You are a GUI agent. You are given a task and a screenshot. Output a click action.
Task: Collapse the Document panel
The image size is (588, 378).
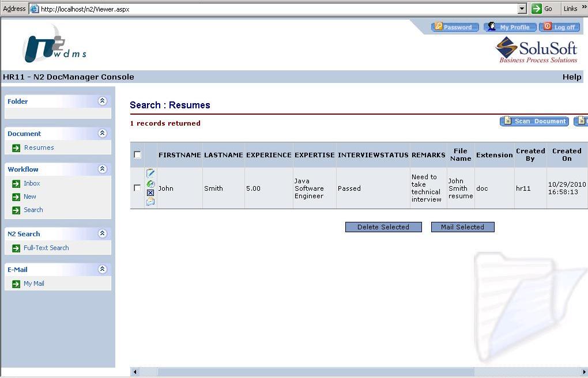point(103,133)
